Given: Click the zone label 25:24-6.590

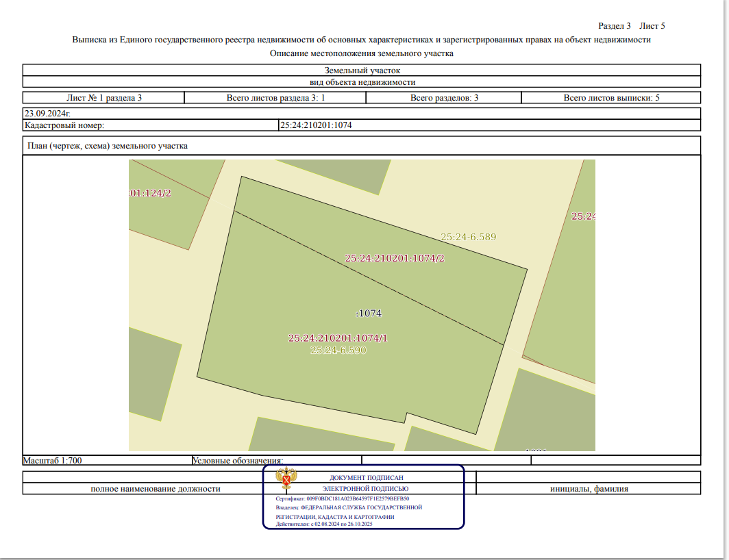Looking at the screenshot, I should (x=338, y=350).
